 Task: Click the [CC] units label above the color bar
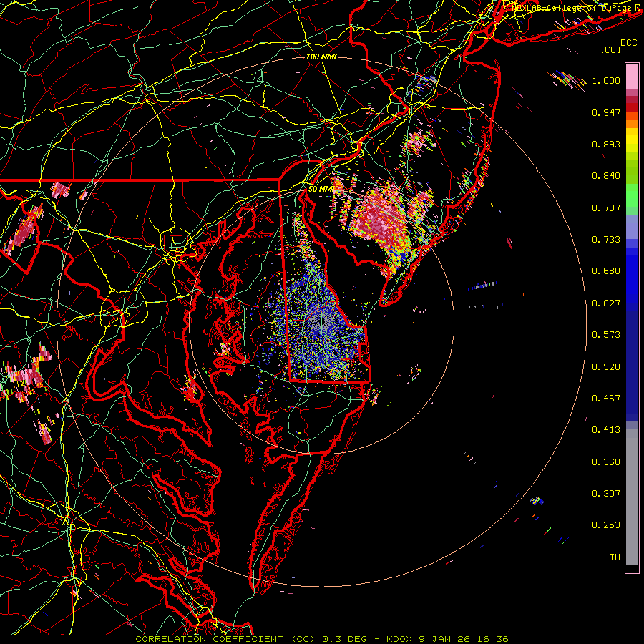point(611,49)
